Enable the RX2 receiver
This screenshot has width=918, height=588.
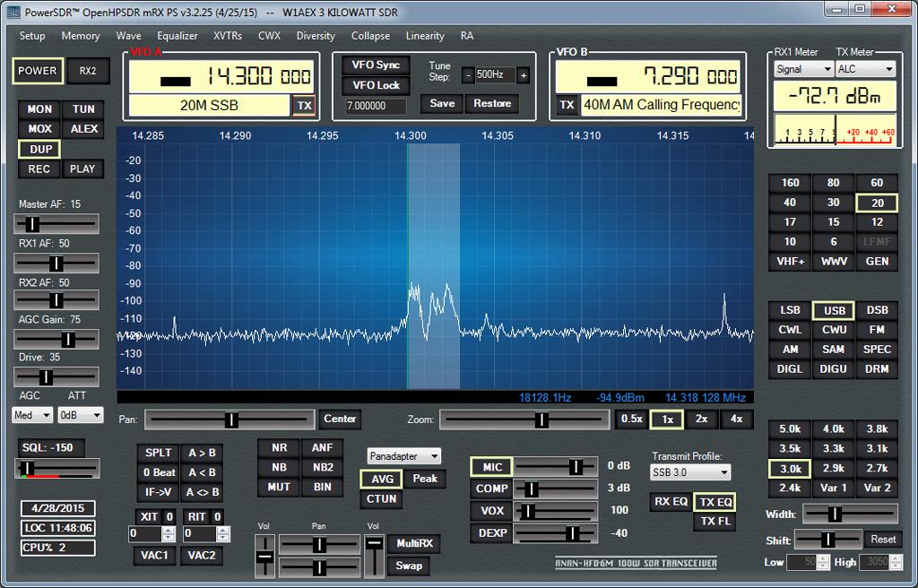click(x=88, y=71)
